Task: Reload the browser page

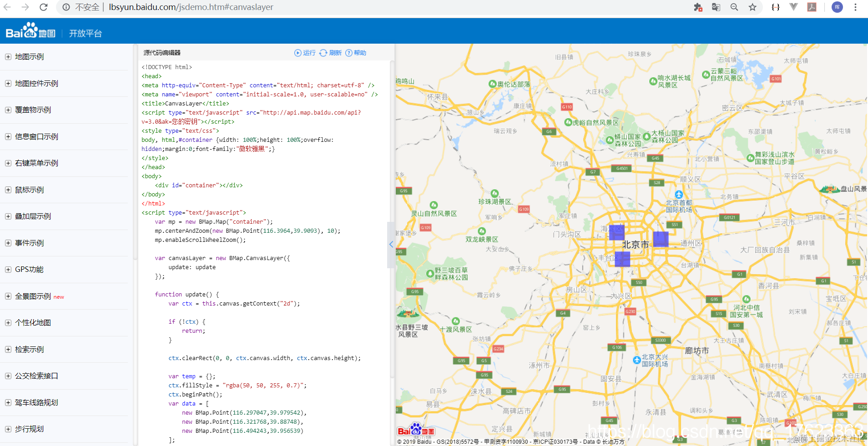Action: 44,7
